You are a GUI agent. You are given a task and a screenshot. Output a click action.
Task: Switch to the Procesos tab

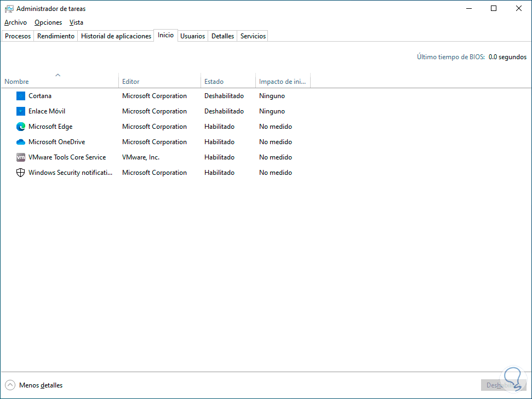[x=18, y=36]
